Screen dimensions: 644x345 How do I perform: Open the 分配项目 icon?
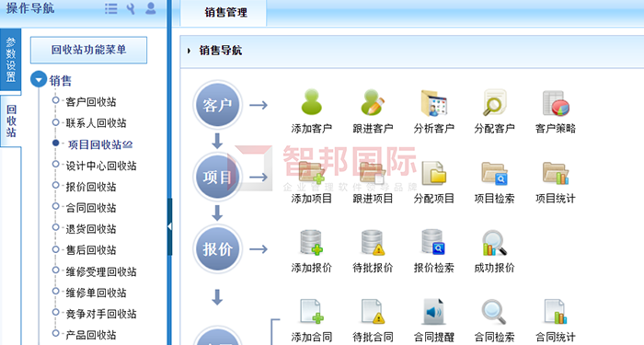pyautogui.click(x=433, y=173)
